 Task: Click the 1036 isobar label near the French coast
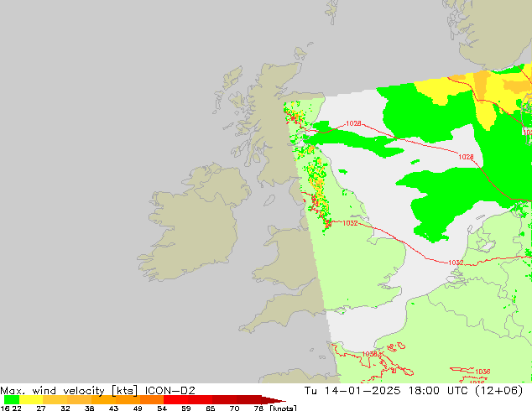[369, 354]
